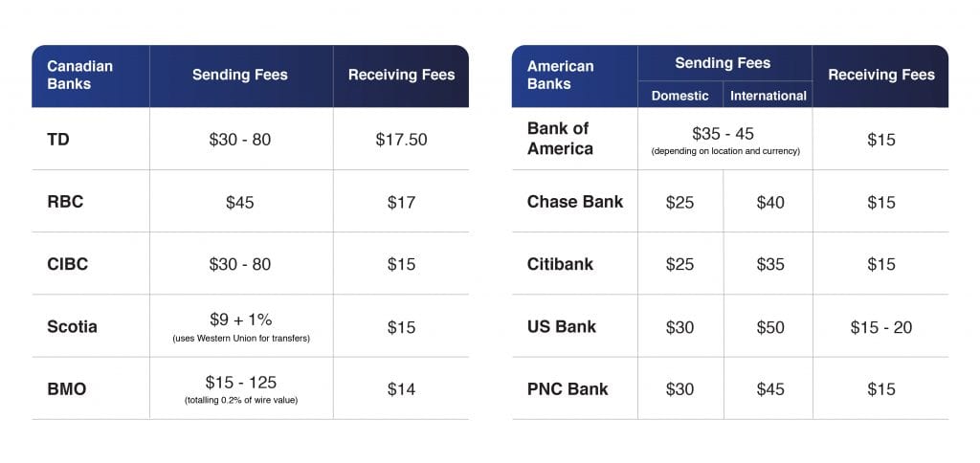Click the Canadian Banks column header
Image resolution: width=980 pixels, height=463 pixels.
[80, 75]
